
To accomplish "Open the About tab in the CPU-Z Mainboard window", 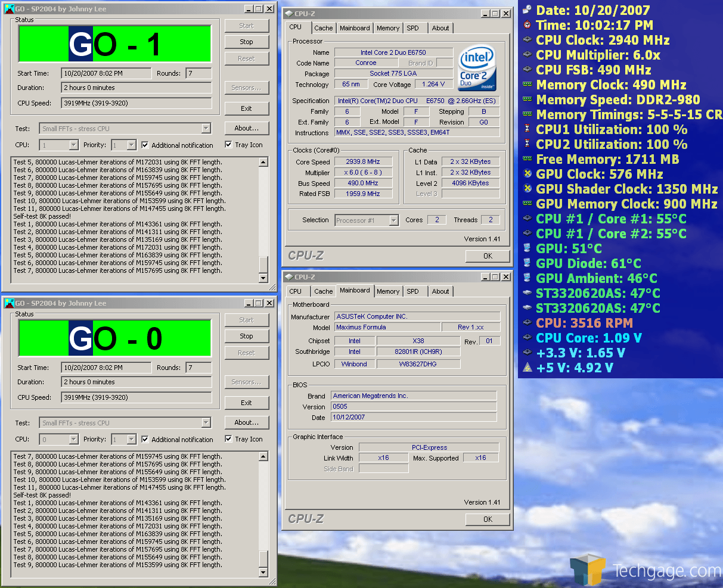I will pos(440,291).
